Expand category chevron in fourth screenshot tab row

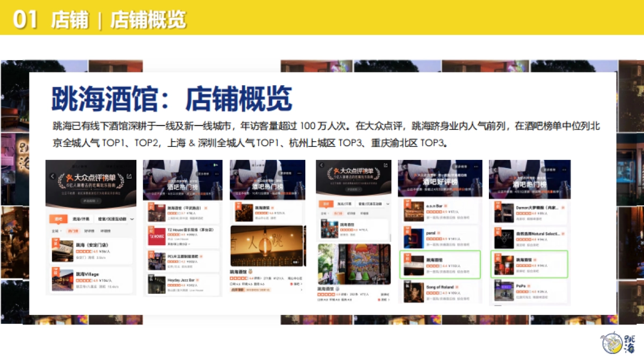(387, 204)
